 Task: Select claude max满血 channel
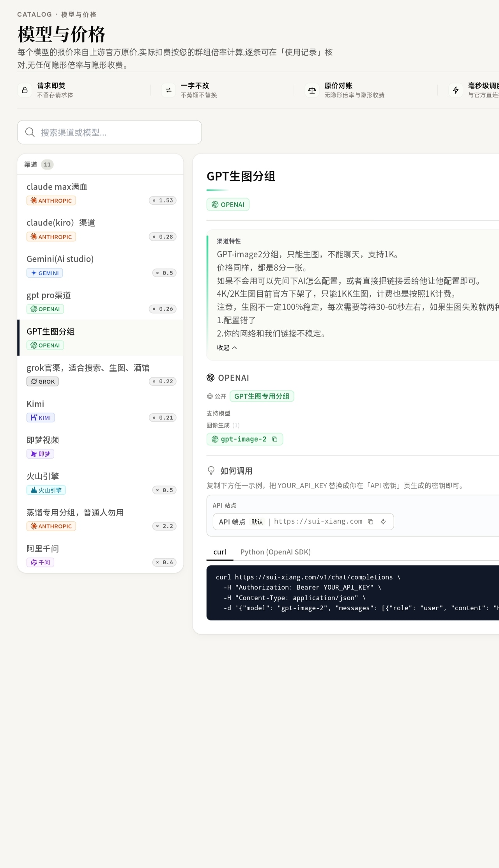point(101,193)
